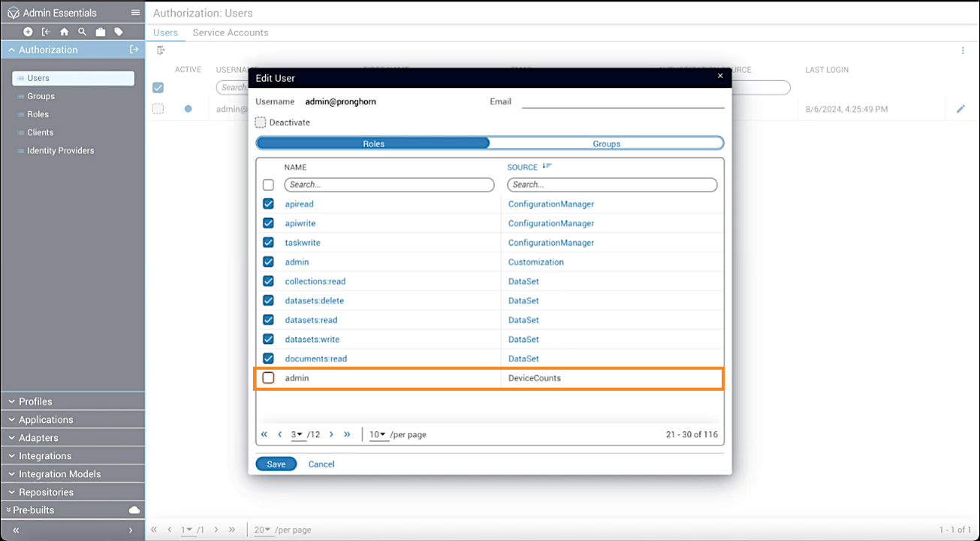980x541 pixels.
Task: Click the Cancel link
Action: [x=321, y=464]
